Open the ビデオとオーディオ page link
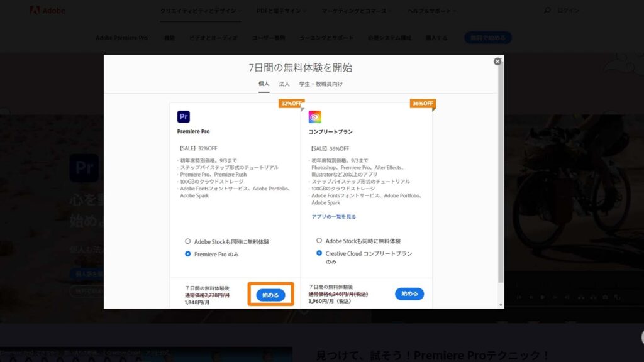 (214, 38)
